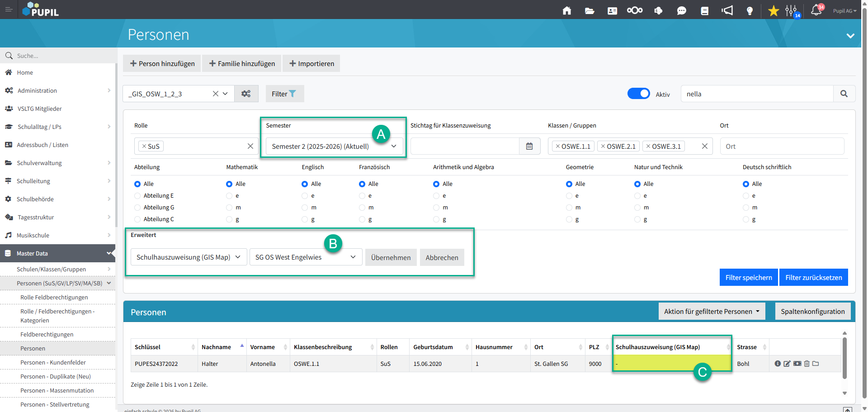Open Aktion für gefilterte Personen dropdown

click(x=711, y=311)
